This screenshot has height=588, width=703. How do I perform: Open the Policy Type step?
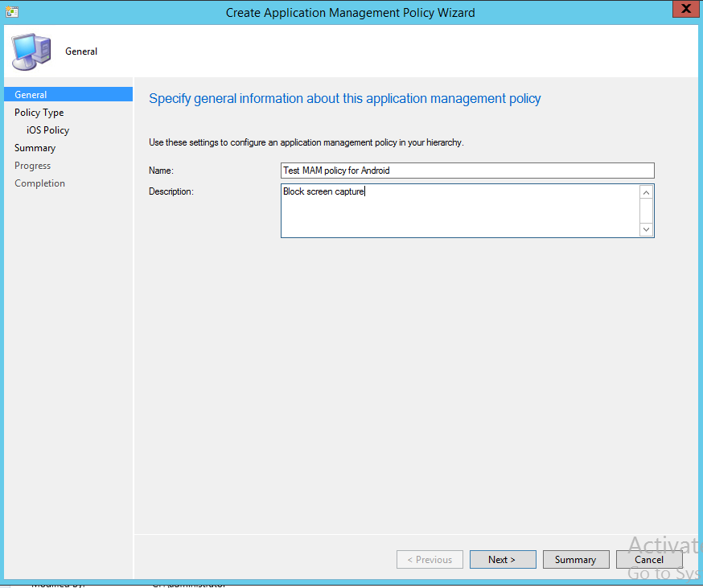[x=38, y=112]
